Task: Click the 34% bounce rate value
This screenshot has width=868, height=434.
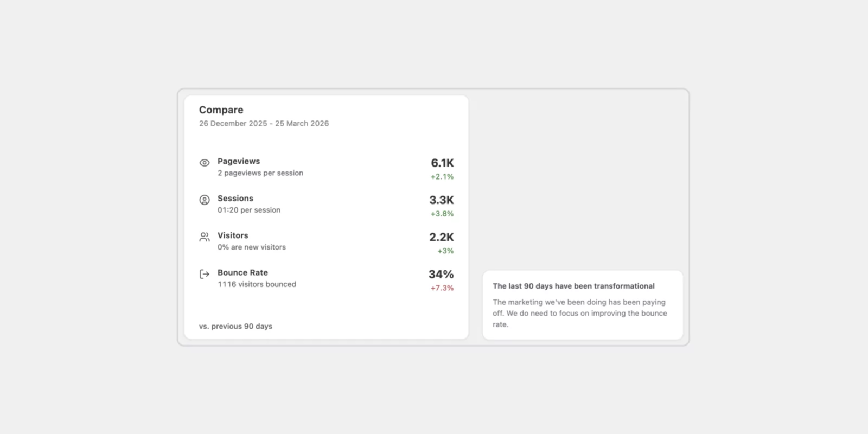Action: pos(441,274)
